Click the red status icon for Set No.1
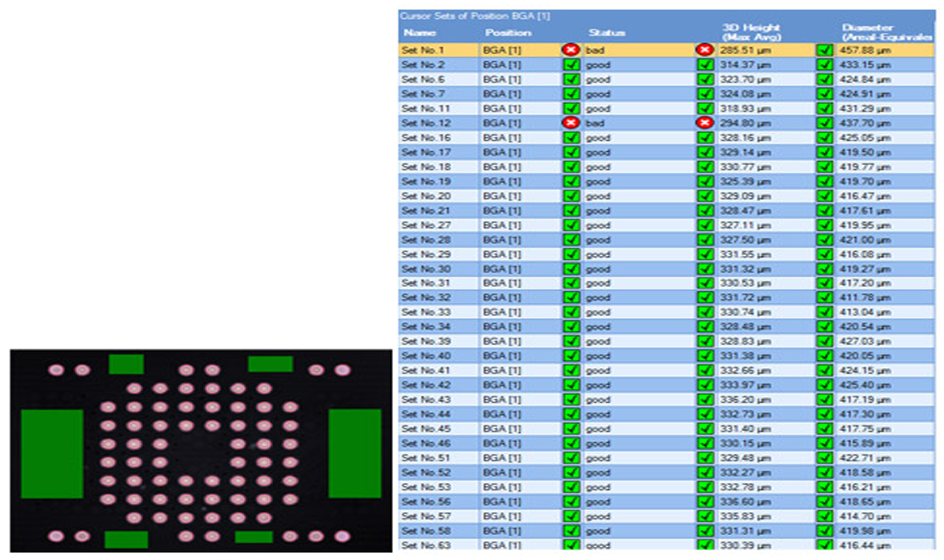The width and height of the screenshot is (944, 560). (x=570, y=50)
